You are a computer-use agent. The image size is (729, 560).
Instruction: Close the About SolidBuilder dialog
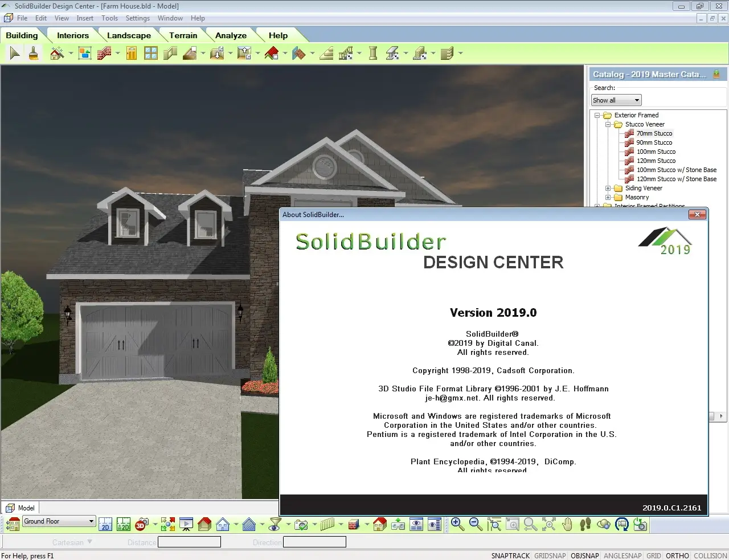tap(697, 214)
